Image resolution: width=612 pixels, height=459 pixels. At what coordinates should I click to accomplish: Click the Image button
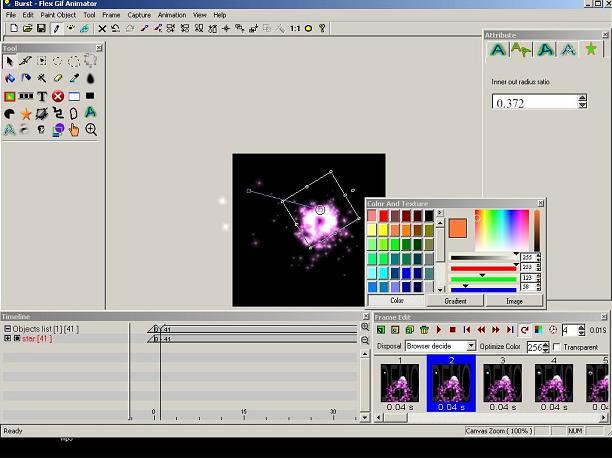point(514,301)
